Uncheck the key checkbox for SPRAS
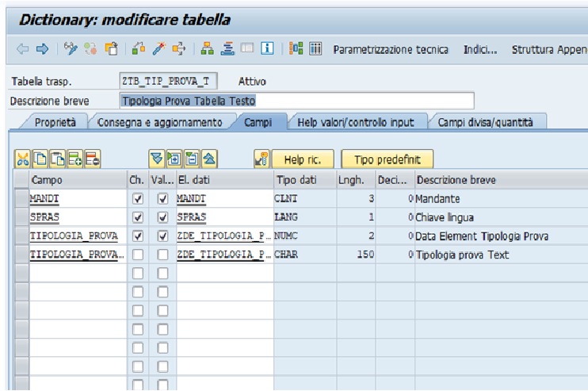 tap(138, 217)
